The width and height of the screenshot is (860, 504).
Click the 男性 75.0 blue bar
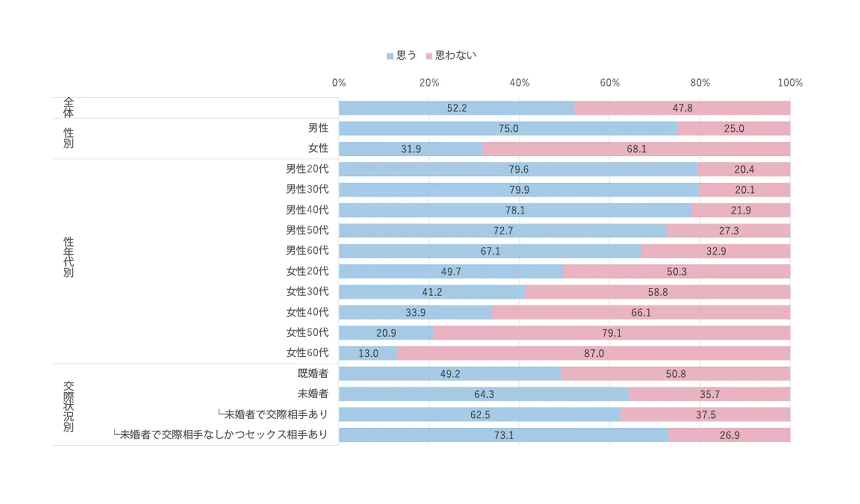(508, 128)
